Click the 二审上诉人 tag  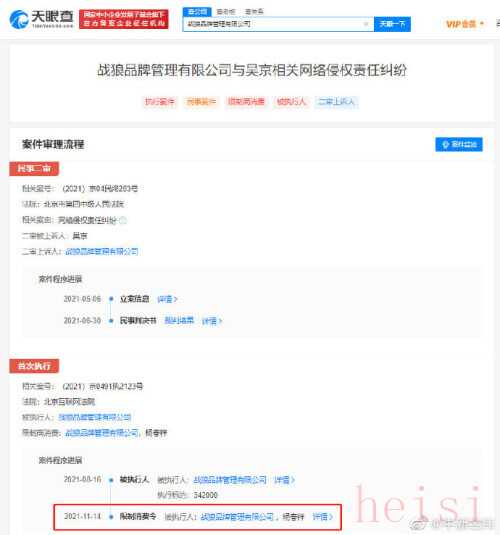point(336,102)
